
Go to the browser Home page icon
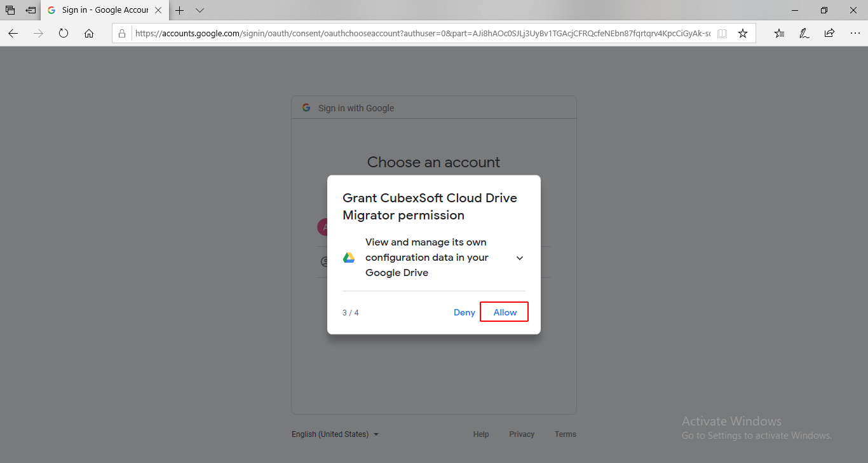(x=89, y=34)
